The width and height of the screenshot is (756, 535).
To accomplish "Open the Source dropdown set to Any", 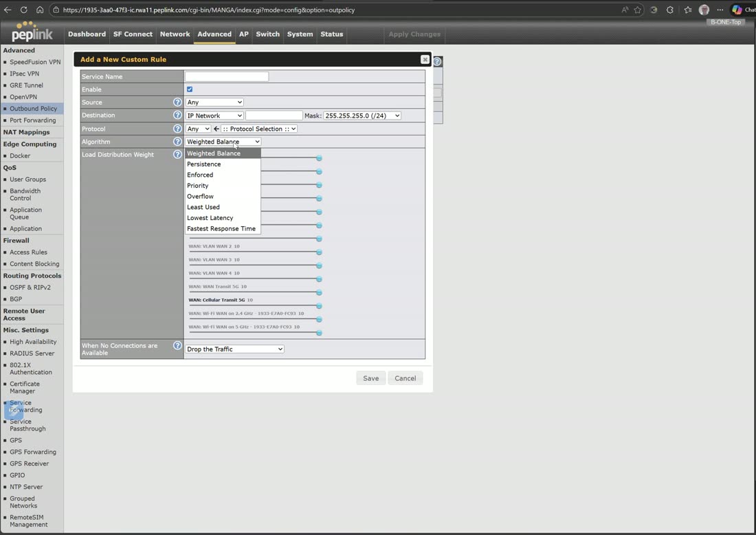I will click(x=214, y=102).
